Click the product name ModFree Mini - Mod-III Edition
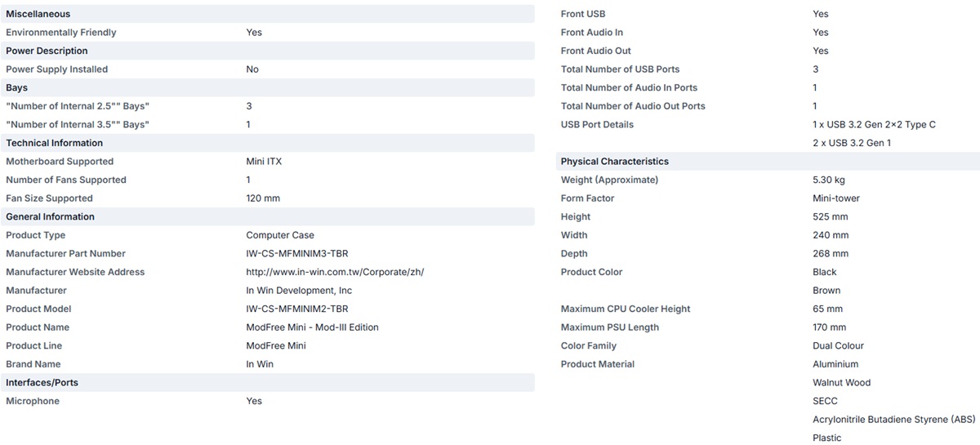The width and height of the screenshot is (980, 445). [x=312, y=327]
